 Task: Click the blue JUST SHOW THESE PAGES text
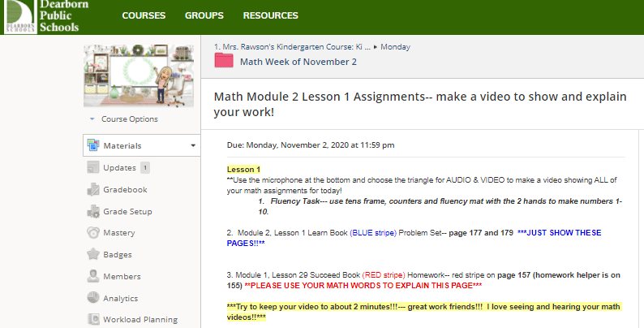click(414, 238)
